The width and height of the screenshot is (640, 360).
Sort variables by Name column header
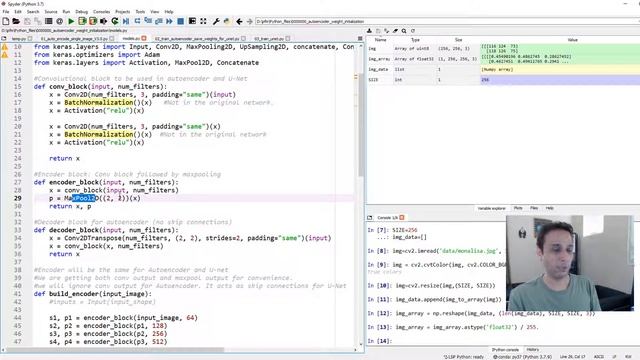380,40
